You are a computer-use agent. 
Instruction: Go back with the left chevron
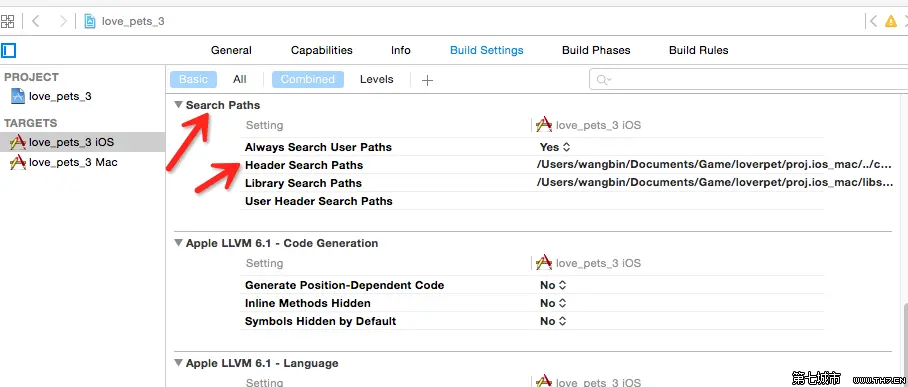[36, 21]
